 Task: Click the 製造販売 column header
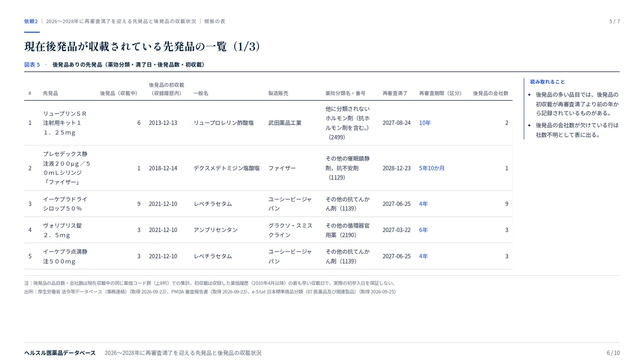point(278,93)
